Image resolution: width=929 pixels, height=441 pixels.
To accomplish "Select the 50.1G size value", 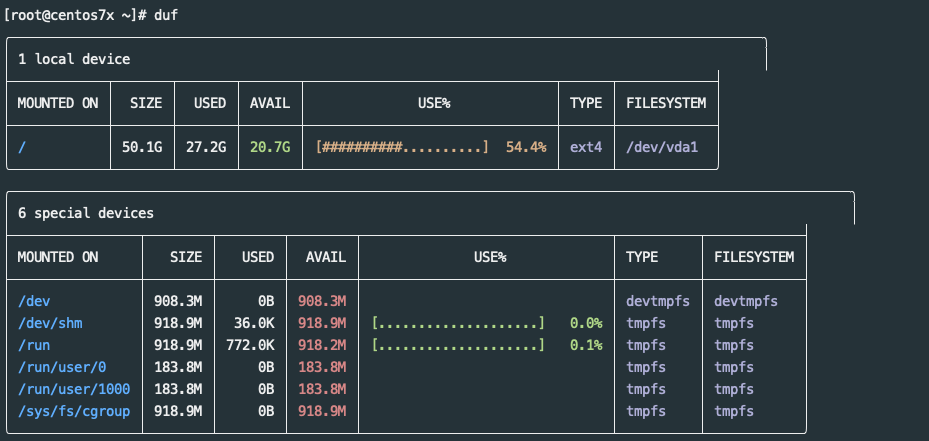I will point(142,147).
